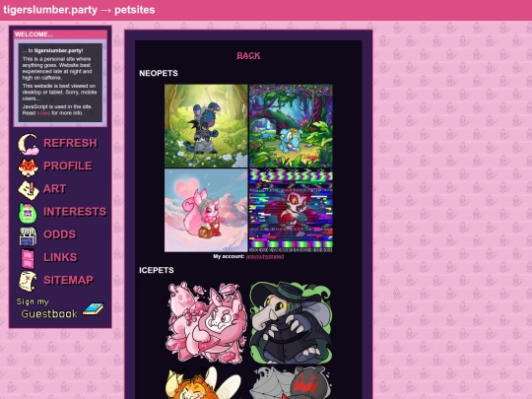Screen dimensions: 532x399
Task: Select the INTERESTS menu label
Action: [75, 212]
